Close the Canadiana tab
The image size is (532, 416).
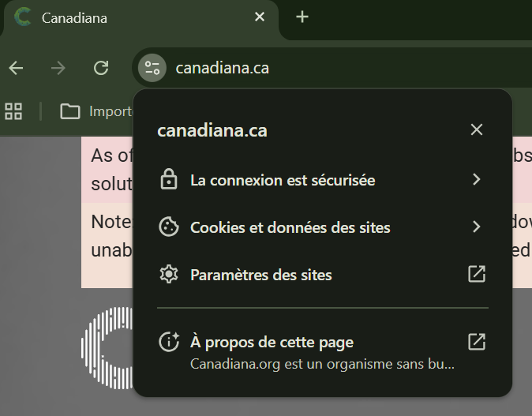[260, 17]
